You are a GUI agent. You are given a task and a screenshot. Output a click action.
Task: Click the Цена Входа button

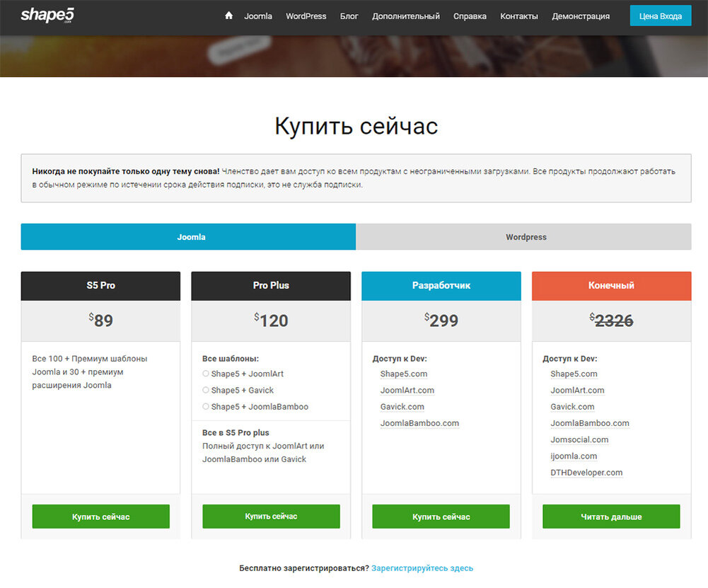coord(660,15)
